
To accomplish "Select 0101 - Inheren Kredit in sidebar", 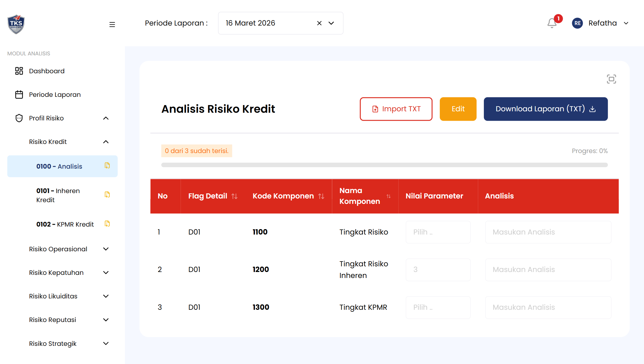I will 58,195.
